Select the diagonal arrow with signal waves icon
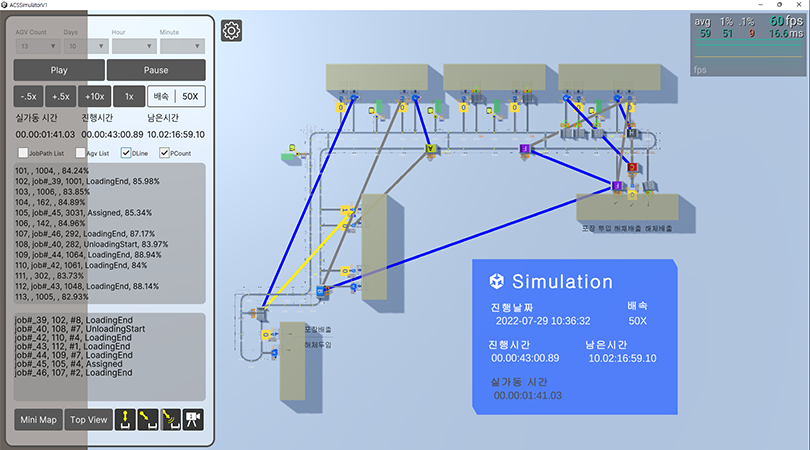810x450 pixels. coord(171,419)
